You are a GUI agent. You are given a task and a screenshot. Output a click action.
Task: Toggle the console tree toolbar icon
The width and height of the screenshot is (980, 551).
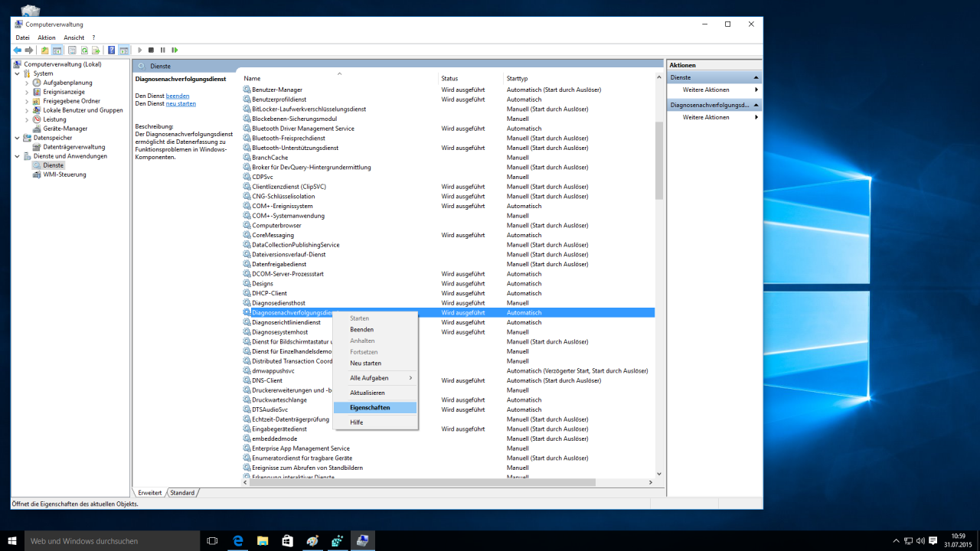click(x=57, y=50)
